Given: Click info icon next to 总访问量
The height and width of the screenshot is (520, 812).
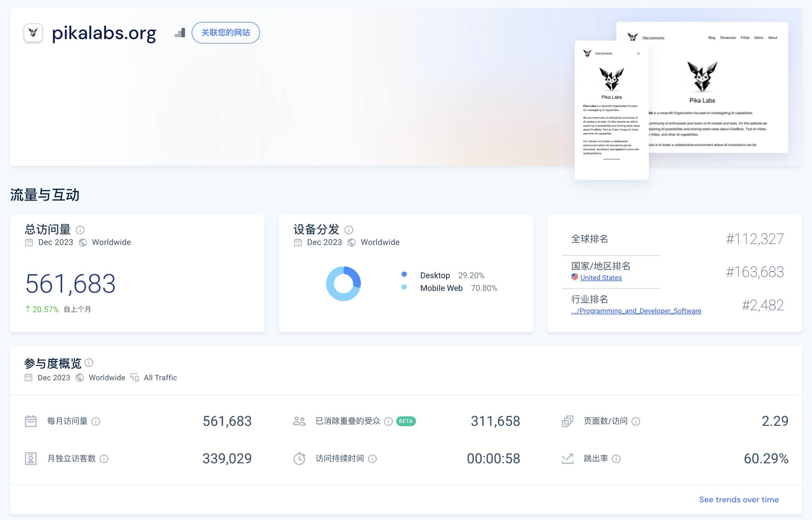Looking at the screenshot, I should (80, 230).
